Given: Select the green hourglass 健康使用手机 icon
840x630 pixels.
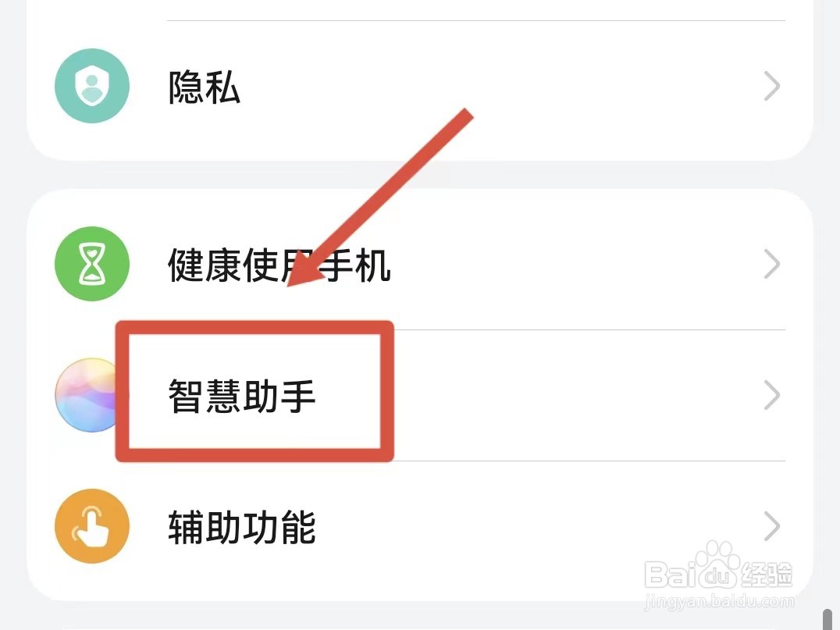Looking at the screenshot, I should pyautogui.click(x=91, y=264).
